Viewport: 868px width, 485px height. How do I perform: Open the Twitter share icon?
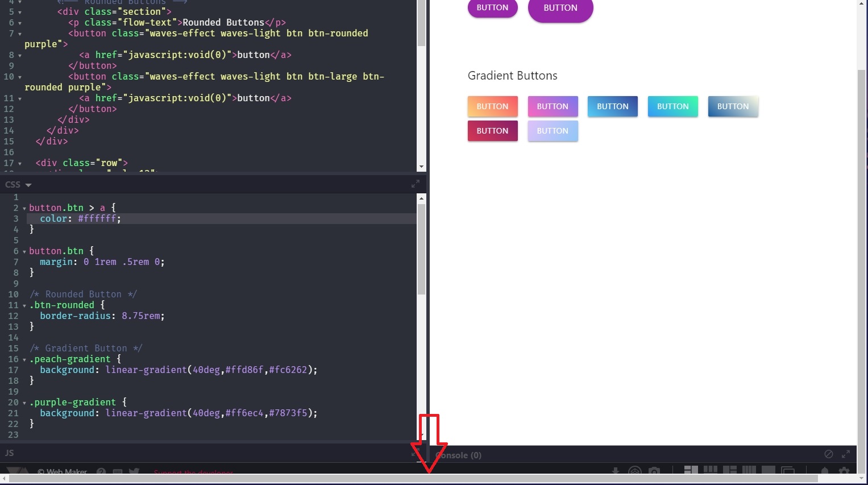click(x=134, y=471)
